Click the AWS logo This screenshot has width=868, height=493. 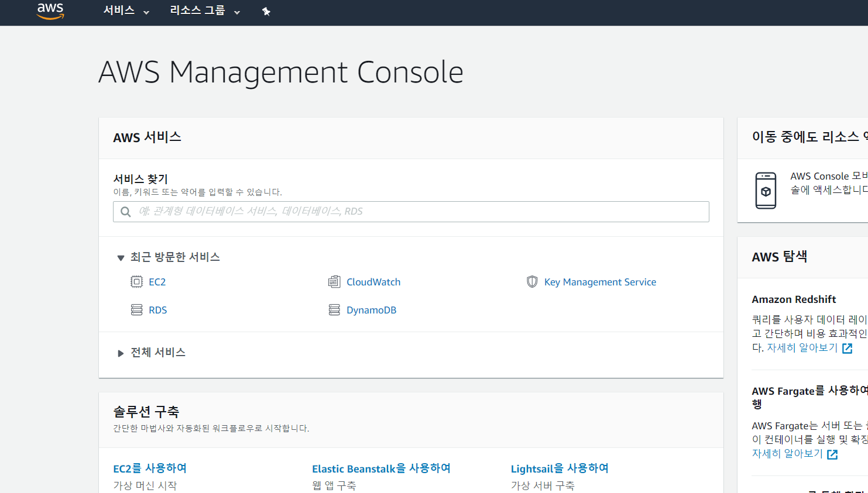click(x=50, y=11)
